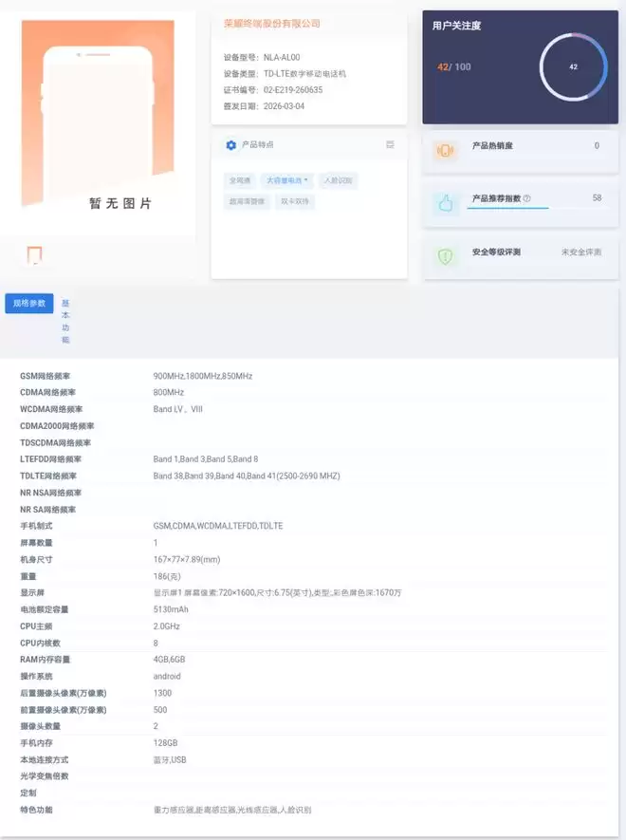Click the orange vibrating phone popularity icon
Viewport: 626px width, 840px height.
click(444, 150)
